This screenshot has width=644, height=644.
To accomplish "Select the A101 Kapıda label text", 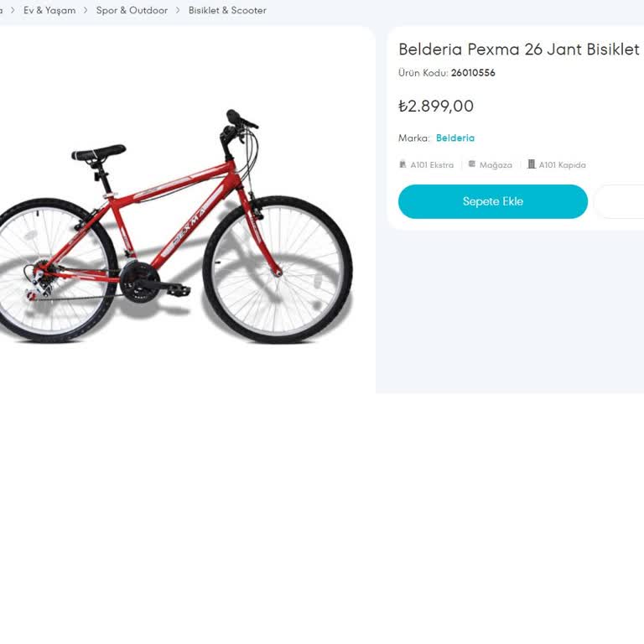I will 562,165.
